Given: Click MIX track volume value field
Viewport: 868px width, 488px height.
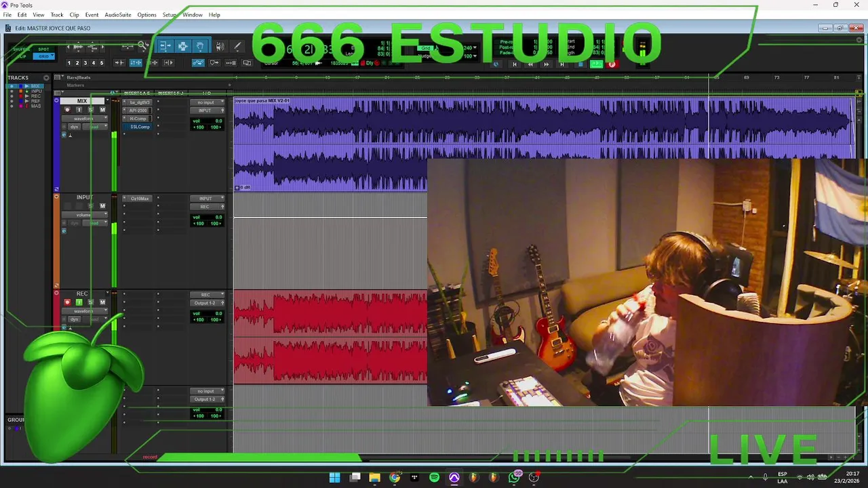Looking at the screenshot, I should point(218,121).
